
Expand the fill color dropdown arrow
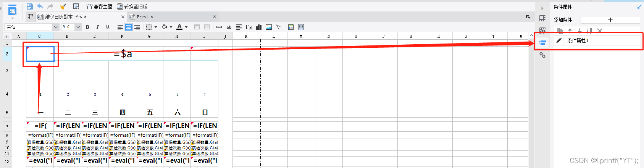coord(171,27)
